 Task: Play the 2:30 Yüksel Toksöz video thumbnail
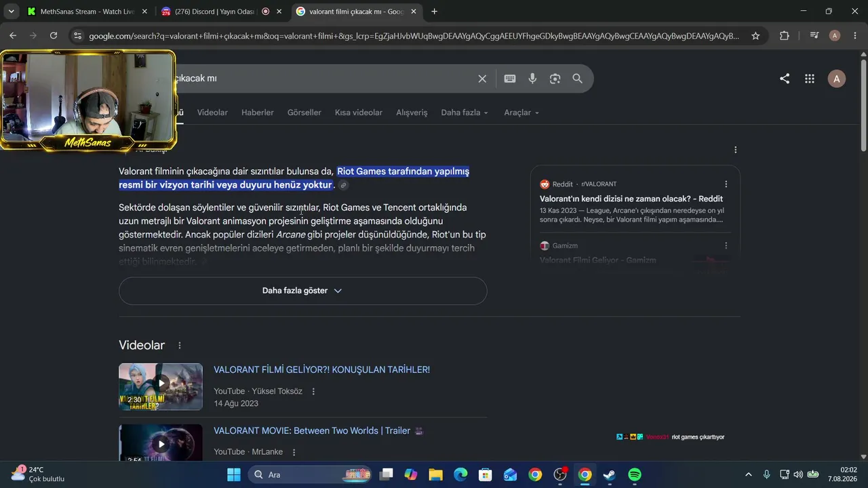(x=161, y=386)
